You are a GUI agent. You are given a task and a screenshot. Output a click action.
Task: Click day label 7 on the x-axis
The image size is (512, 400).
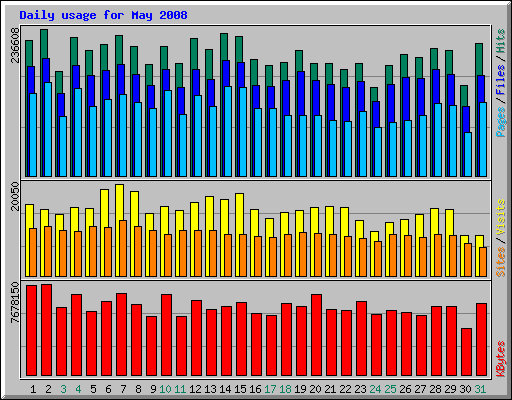point(123,389)
